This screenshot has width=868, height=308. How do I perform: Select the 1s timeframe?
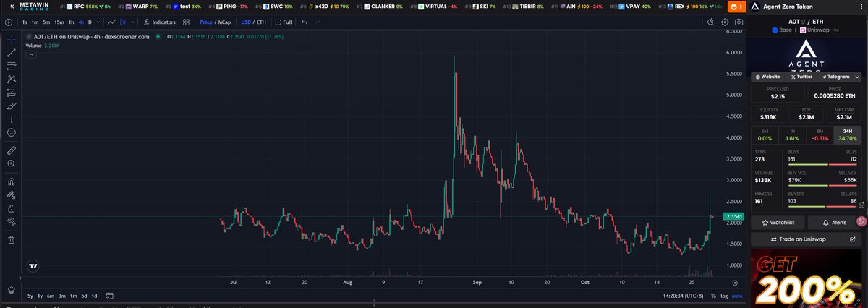(25, 22)
